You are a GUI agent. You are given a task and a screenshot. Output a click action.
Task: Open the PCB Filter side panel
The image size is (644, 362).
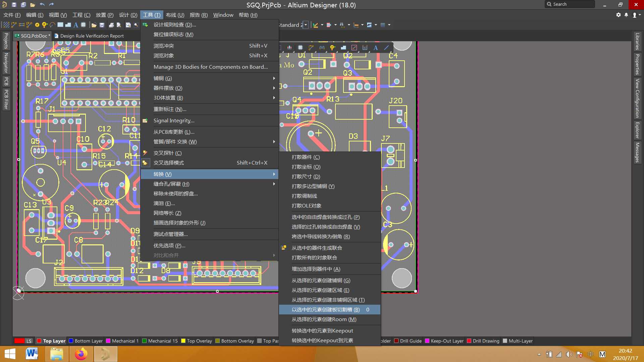point(6,99)
